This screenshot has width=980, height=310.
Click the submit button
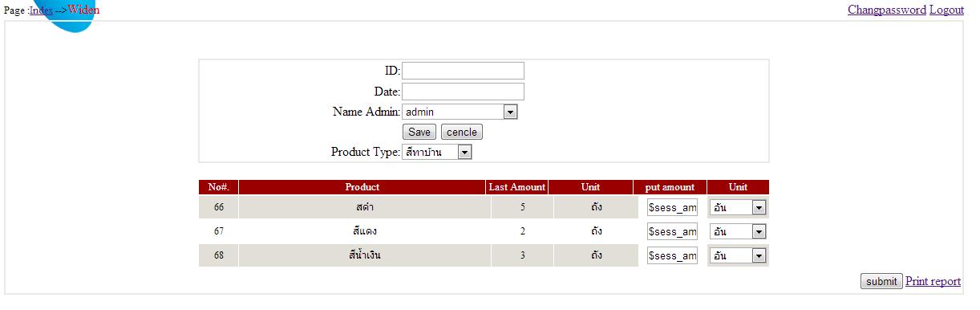point(881,281)
